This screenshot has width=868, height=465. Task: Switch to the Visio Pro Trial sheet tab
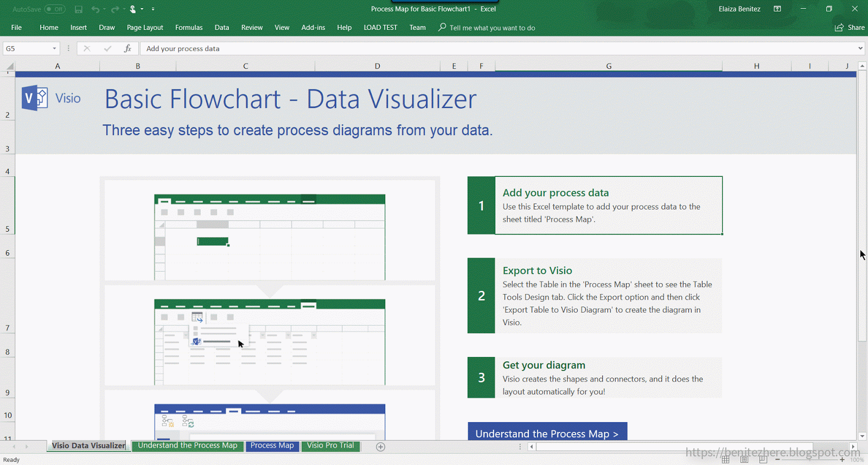pos(330,445)
